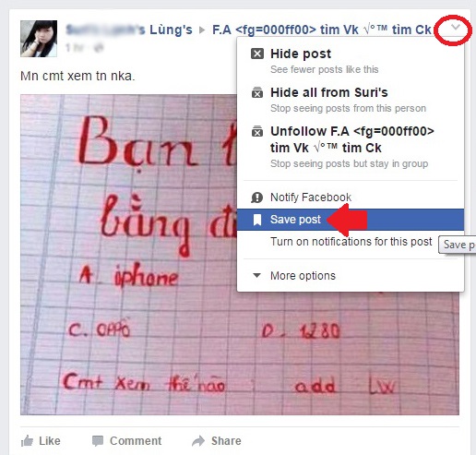
Task: Select Notify Facebook menu item
Action: (351, 198)
